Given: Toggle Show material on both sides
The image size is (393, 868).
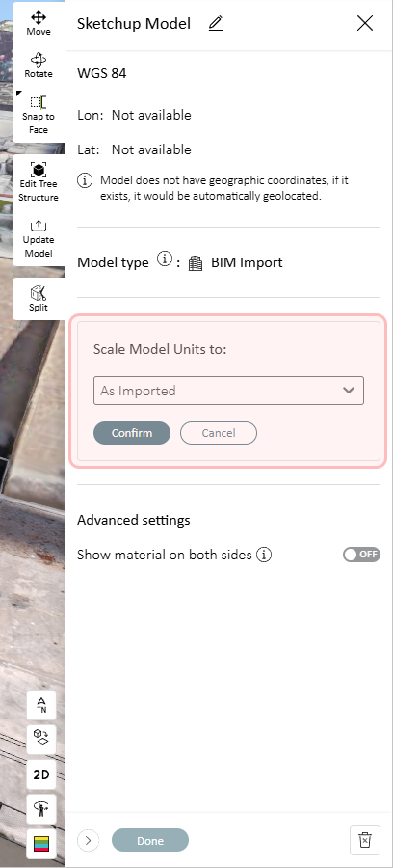Looking at the screenshot, I should (361, 555).
